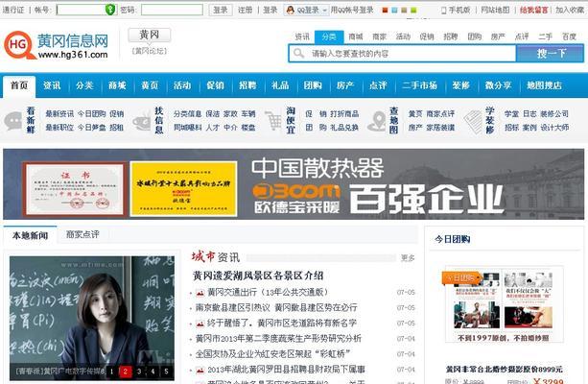Open 团购 in the main navigation
Viewport: 588px width, 384px height.
[313, 85]
